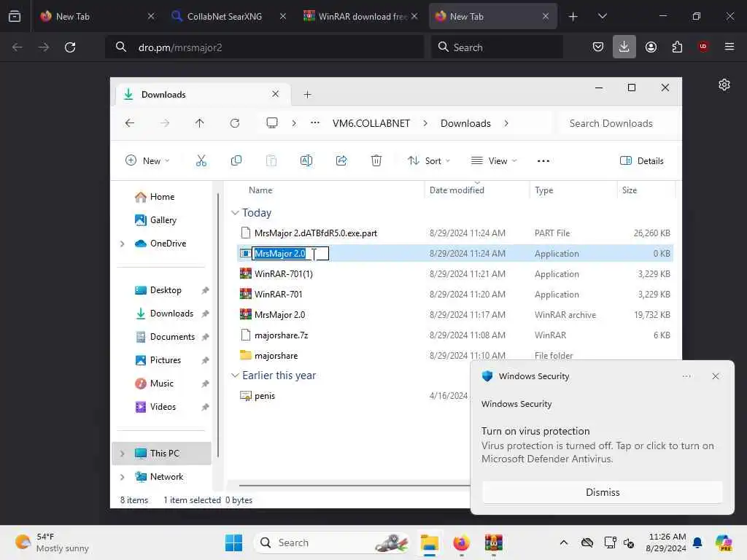This screenshot has width=747, height=560.
Task: Open the Firefox downloads panel button
Action: click(x=624, y=47)
